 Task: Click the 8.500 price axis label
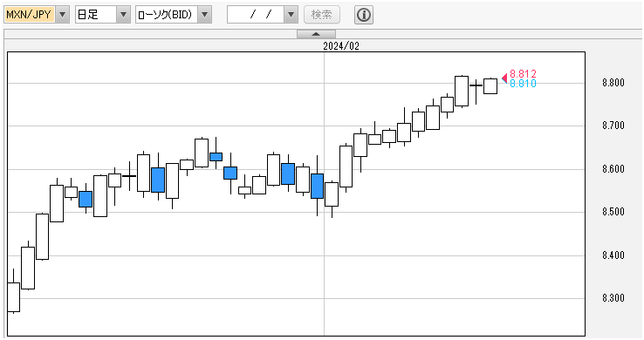[x=613, y=212]
